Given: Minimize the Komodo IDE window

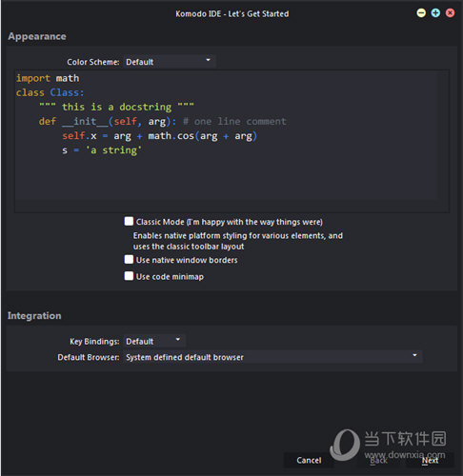Looking at the screenshot, I should (x=421, y=13).
